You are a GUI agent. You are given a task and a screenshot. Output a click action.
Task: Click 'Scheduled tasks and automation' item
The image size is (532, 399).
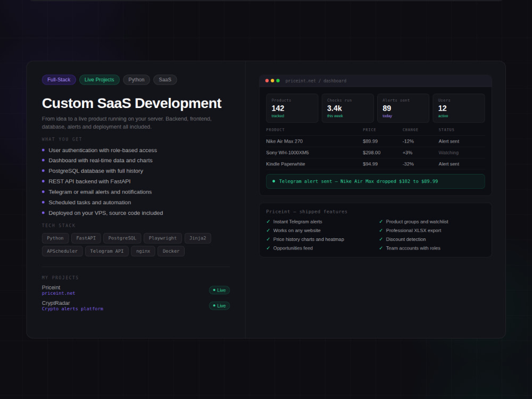90,203
